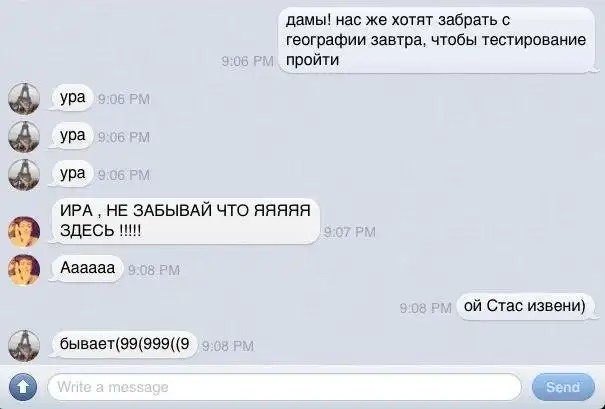Click the 9:07 PM timestamp
Image resolution: width=605 pixels, height=409 pixels.
coord(350,232)
